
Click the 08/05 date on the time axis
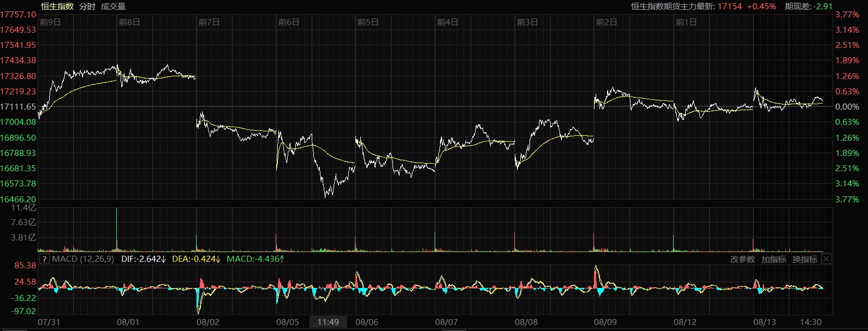(x=288, y=322)
